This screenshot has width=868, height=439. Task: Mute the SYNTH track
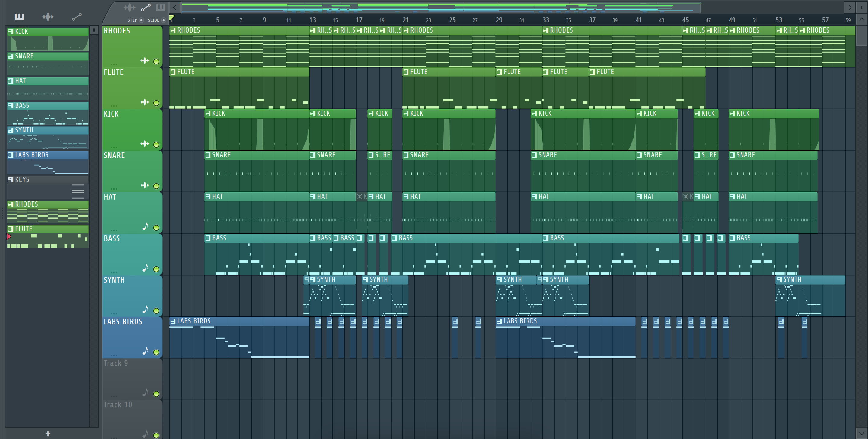click(x=156, y=311)
